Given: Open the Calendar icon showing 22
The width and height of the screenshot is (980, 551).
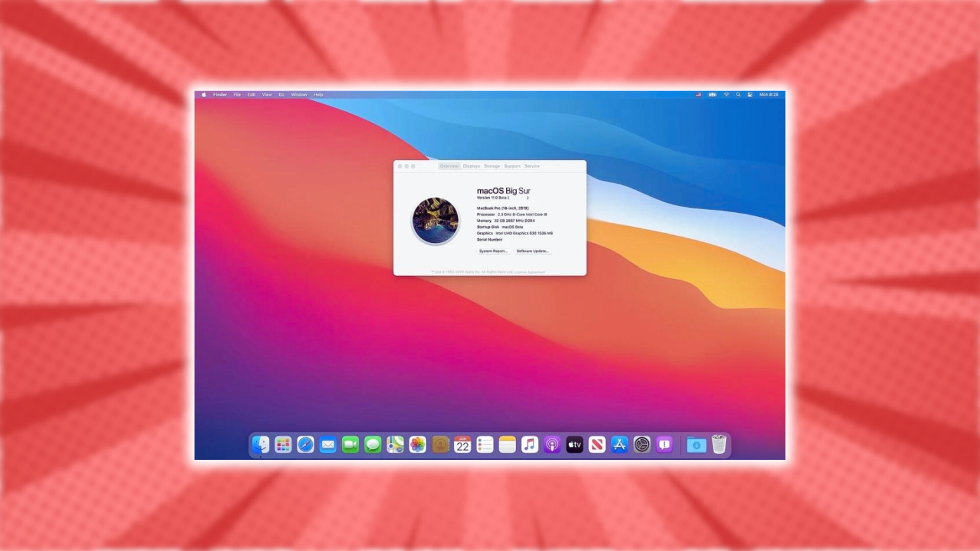Looking at the screenshot, I should (x=462, y=445).
